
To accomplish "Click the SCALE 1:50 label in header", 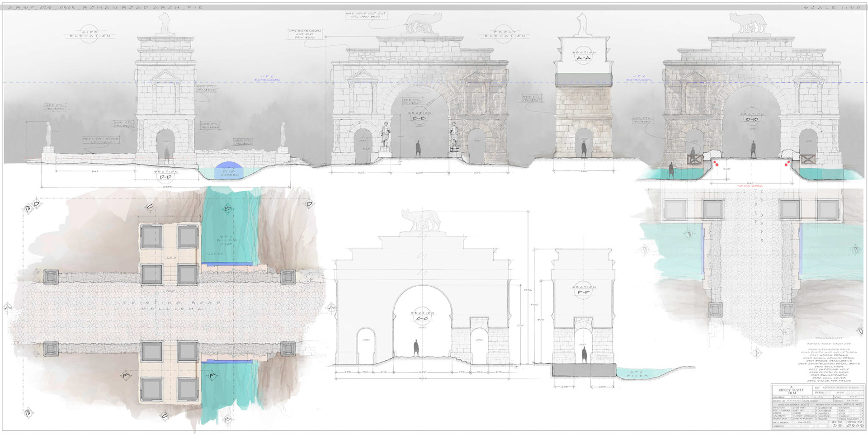I will tap(832, 8).
